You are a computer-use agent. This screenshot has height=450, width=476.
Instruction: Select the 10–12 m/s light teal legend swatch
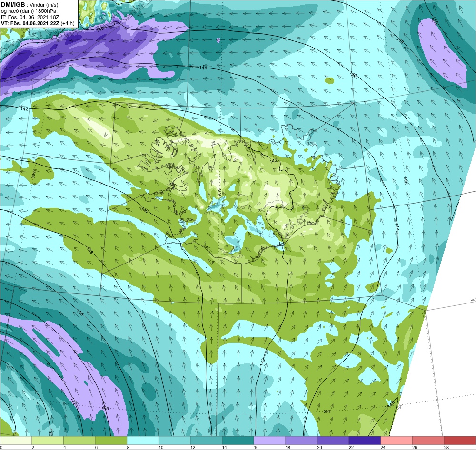click(x=175, y=440)
